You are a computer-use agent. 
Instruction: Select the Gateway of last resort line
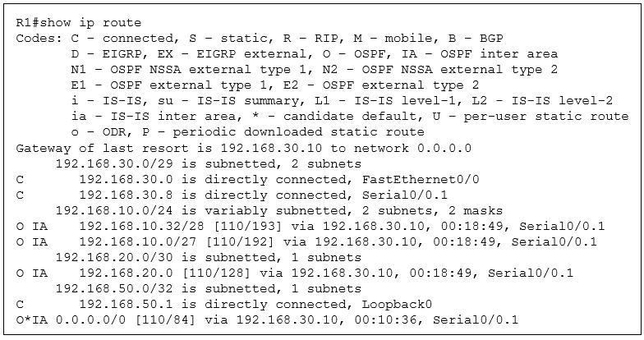[243, 148]
